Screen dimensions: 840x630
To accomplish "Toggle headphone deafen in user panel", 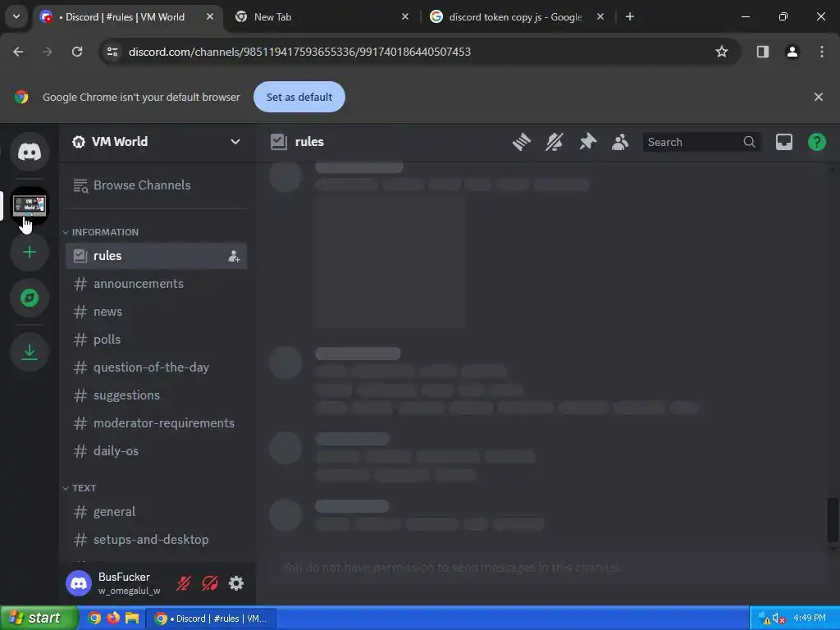I will coord(209,583).
